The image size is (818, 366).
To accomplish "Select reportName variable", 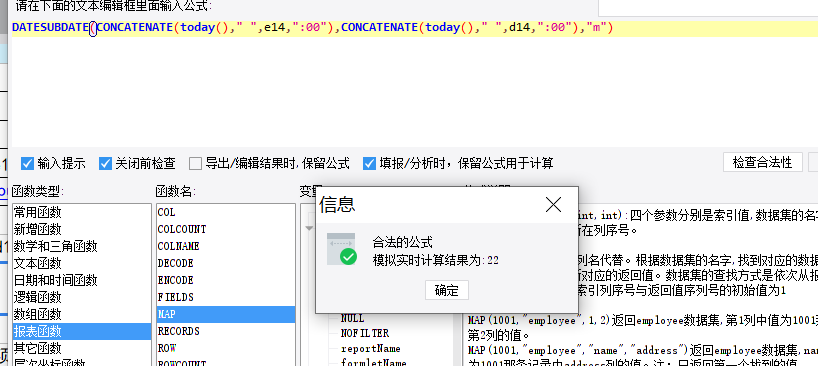I will point(370,348).
